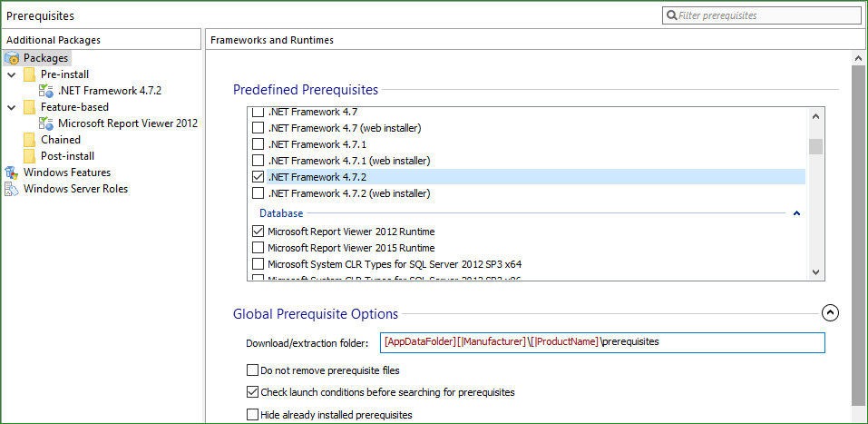
Task: Click the Download/extraction folder field
Action: tap(602, 342)
